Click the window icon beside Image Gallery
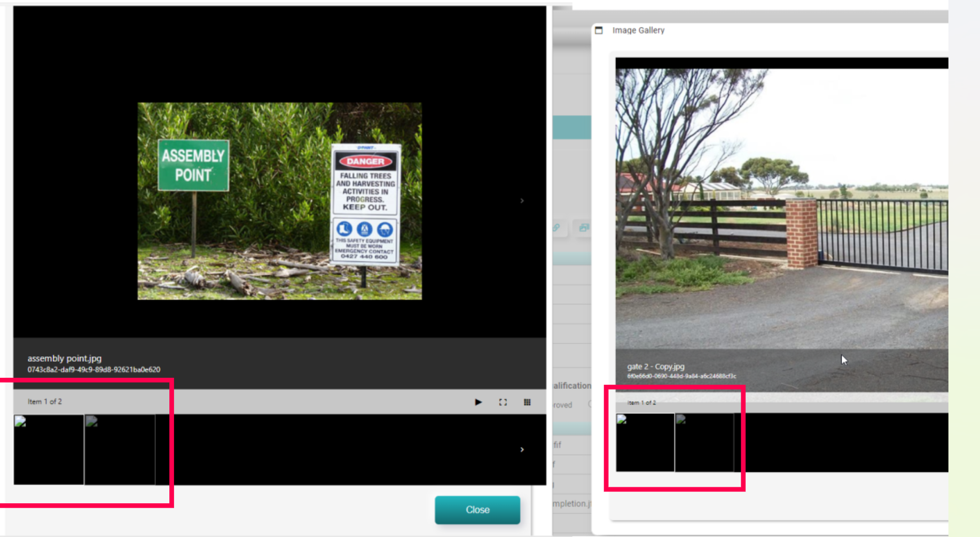This screenshot has width=980, height=537. [599, 30]
